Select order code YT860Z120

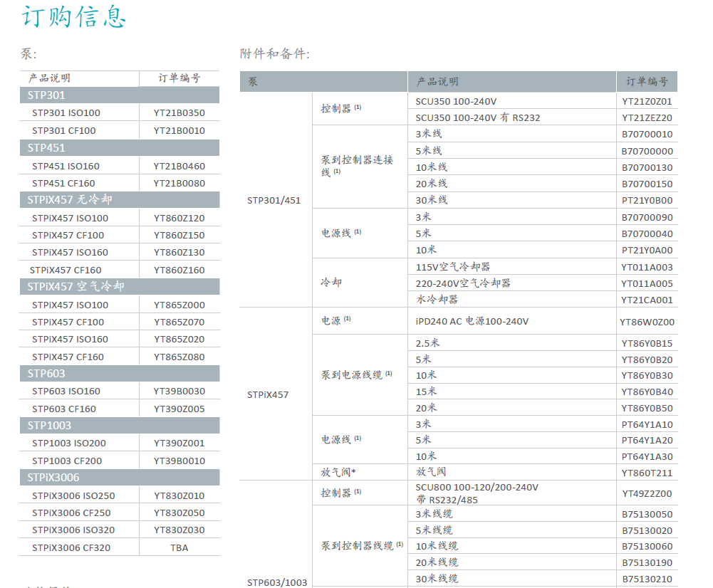[179, 217]
